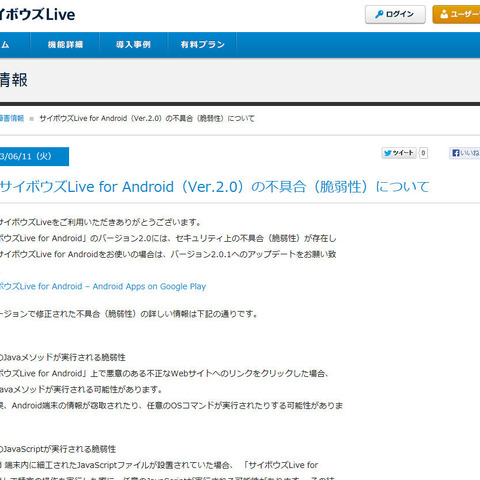Click the blue date label 06/11 (火)

point(34,156)
